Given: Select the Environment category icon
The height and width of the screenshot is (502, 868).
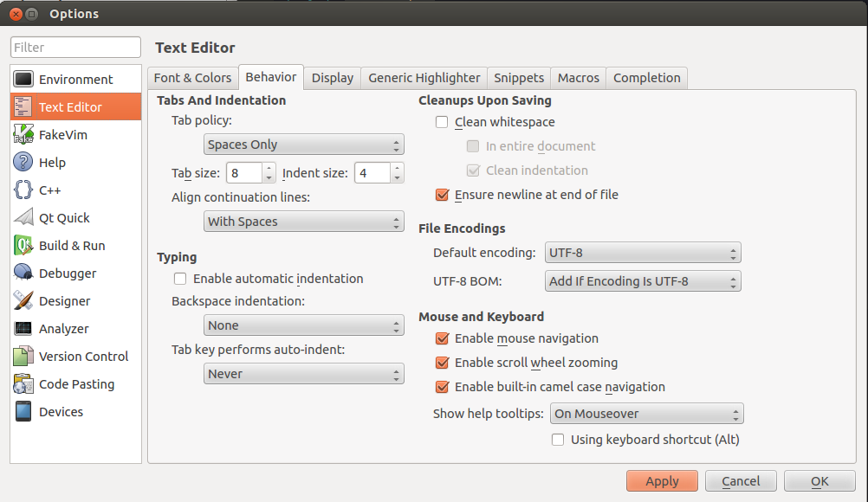Looking at the screenshot, I should [x=23, y=80].
